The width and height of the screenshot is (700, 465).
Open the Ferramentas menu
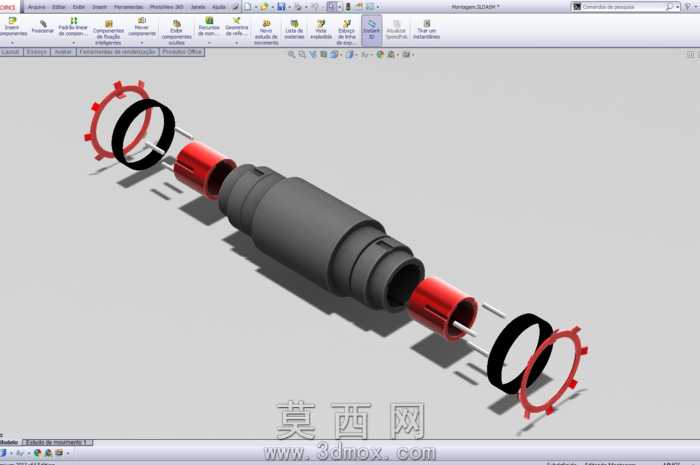(x=129, y=7)
